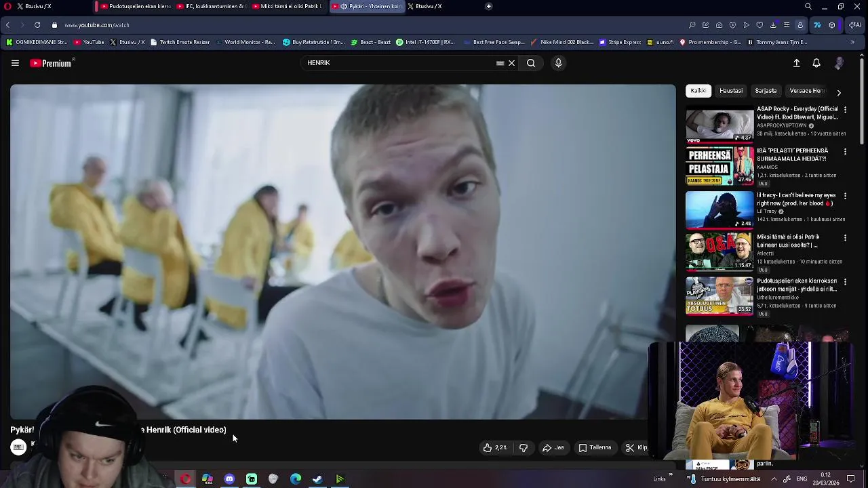
Task: Open PERHEENSÄ PELASTAJA video thumbnail
Action: [x=719, y=167]
